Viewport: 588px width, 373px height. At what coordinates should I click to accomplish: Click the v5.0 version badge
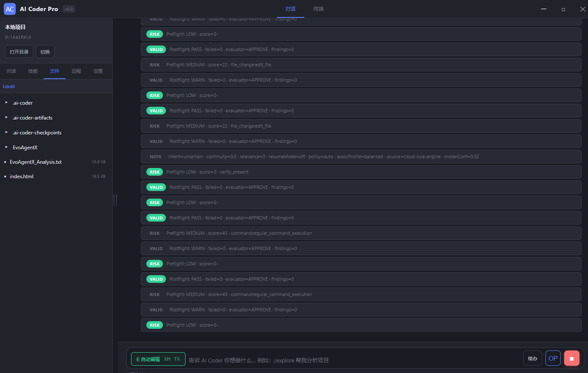[x=69, y=9]
